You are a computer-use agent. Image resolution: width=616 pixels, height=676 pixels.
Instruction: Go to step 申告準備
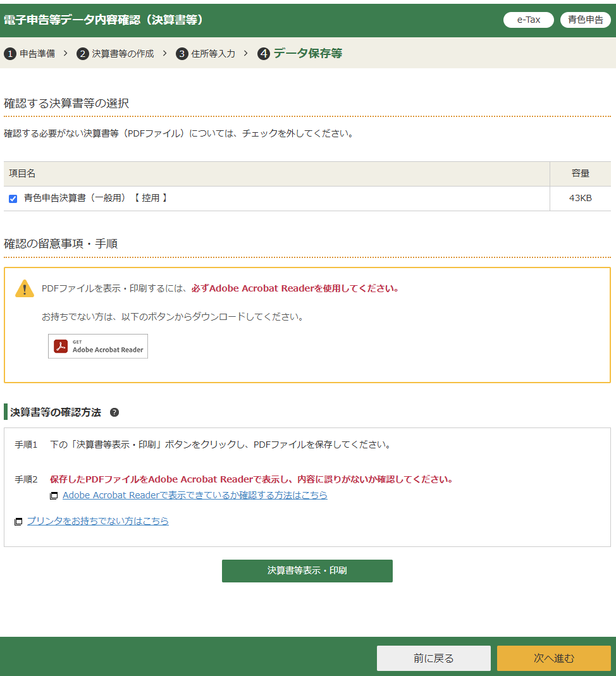point(37,54)
